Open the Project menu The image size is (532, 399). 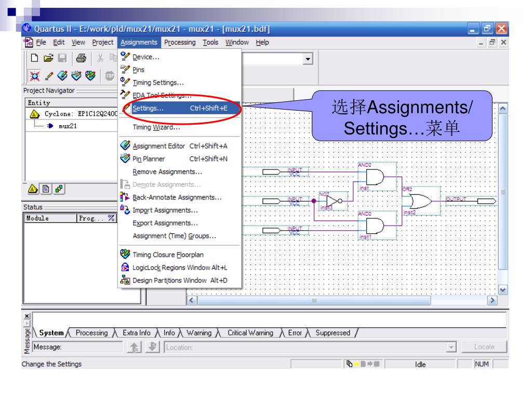103,43
